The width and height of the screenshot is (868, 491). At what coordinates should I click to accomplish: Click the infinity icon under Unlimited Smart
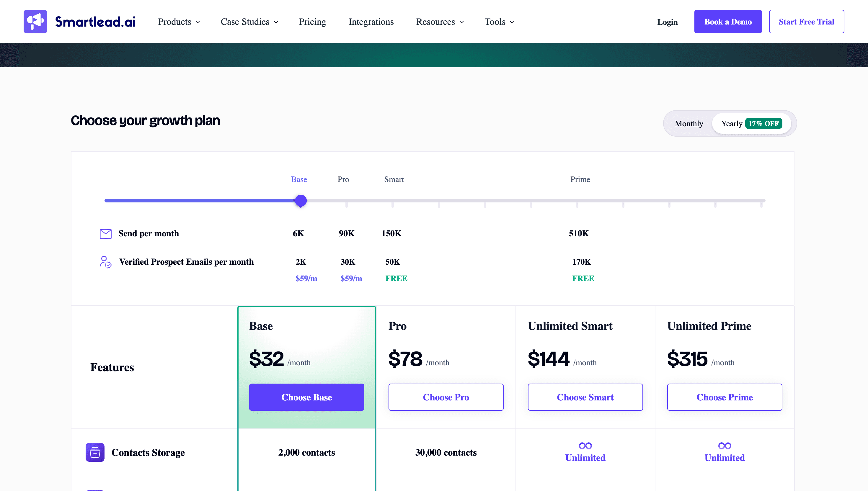(585, 445)
